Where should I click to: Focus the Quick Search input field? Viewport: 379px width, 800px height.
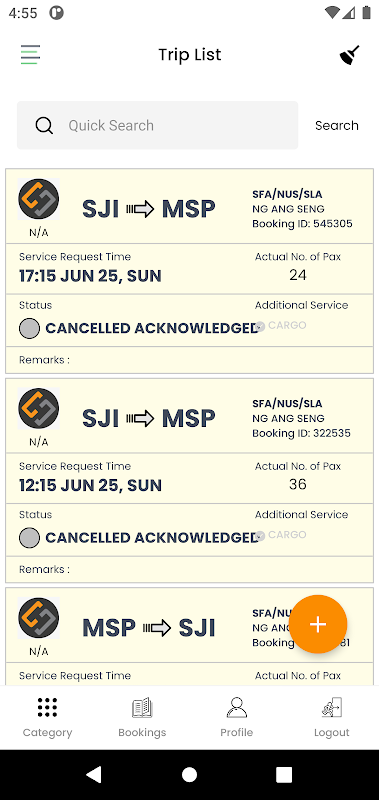pyautogui.click(x=158, y=126)
